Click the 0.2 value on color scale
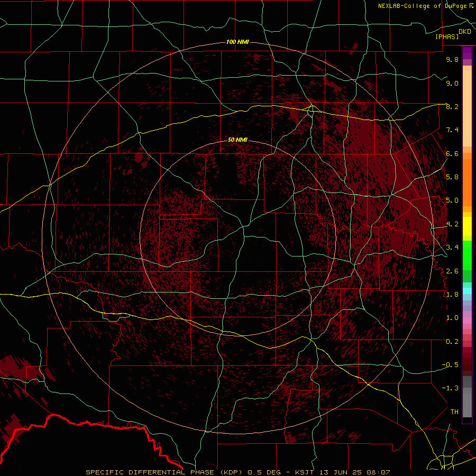Viewport: 476px width, 476px height. pos(452,342)
